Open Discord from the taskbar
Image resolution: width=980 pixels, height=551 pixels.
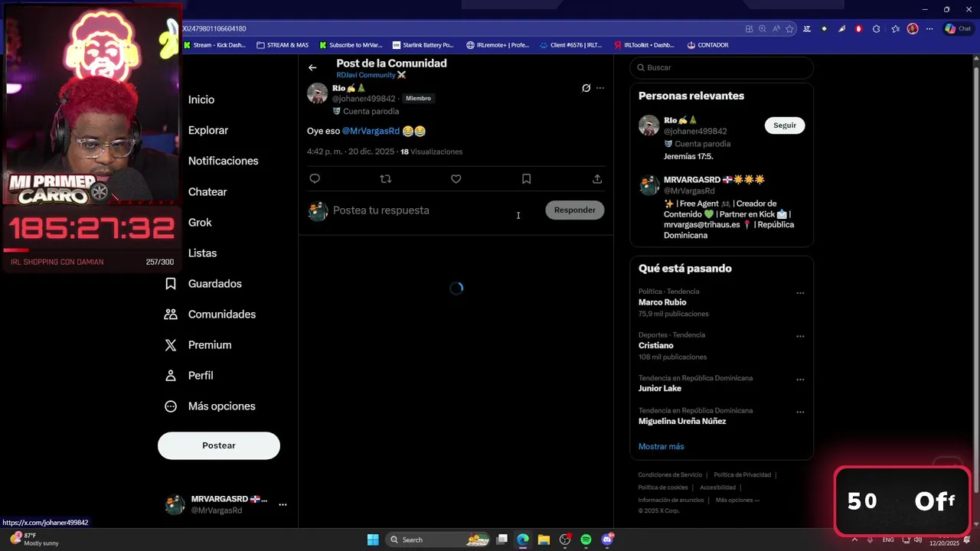[x=607, y=540]
